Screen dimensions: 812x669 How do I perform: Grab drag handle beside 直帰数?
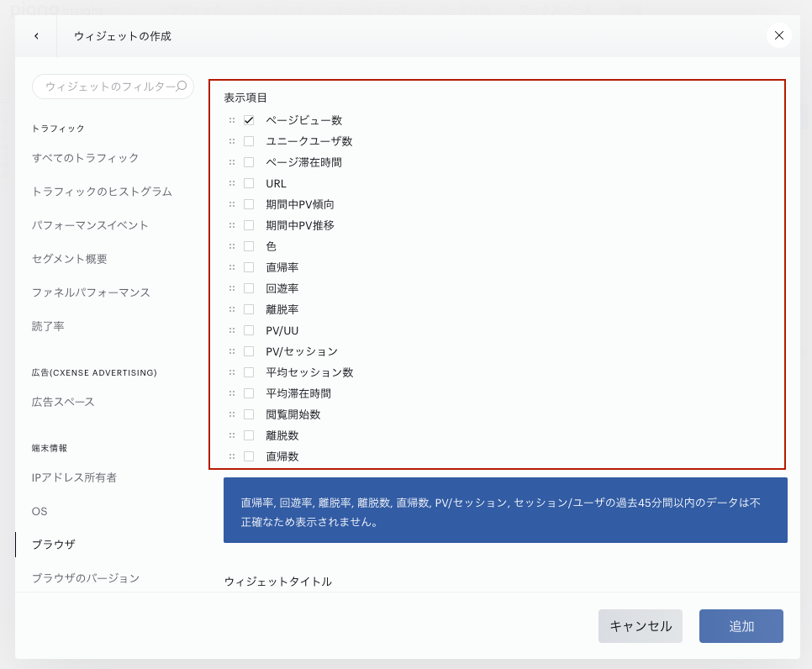pyautogui.click(x=232, y=456)
